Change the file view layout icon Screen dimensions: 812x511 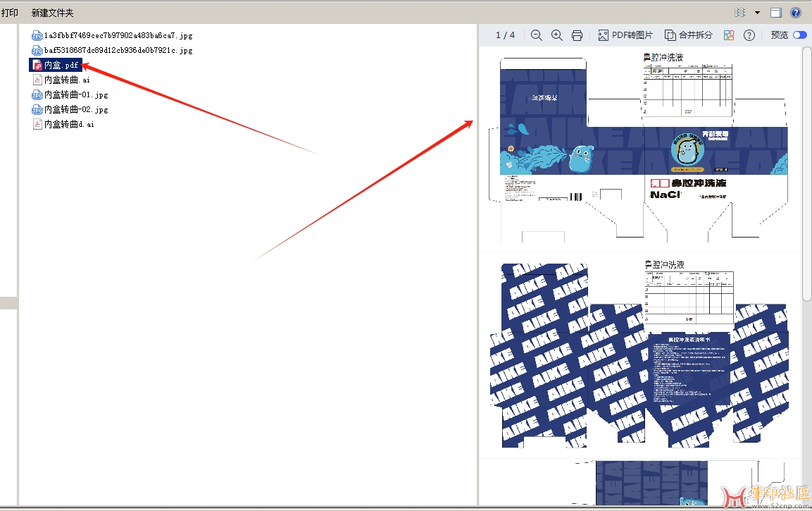[x=740, y=13]
